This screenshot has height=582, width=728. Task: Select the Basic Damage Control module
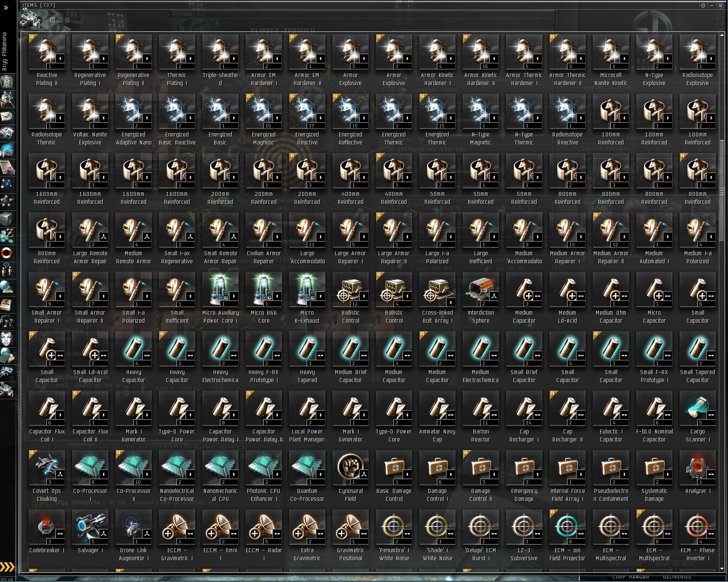(x=394, y=476)
